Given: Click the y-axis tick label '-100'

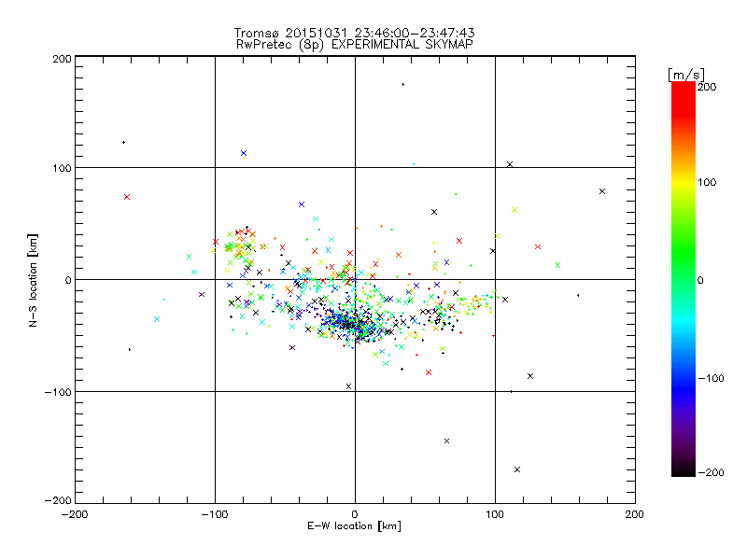Looking at the screenshot, I should (58, 392).
